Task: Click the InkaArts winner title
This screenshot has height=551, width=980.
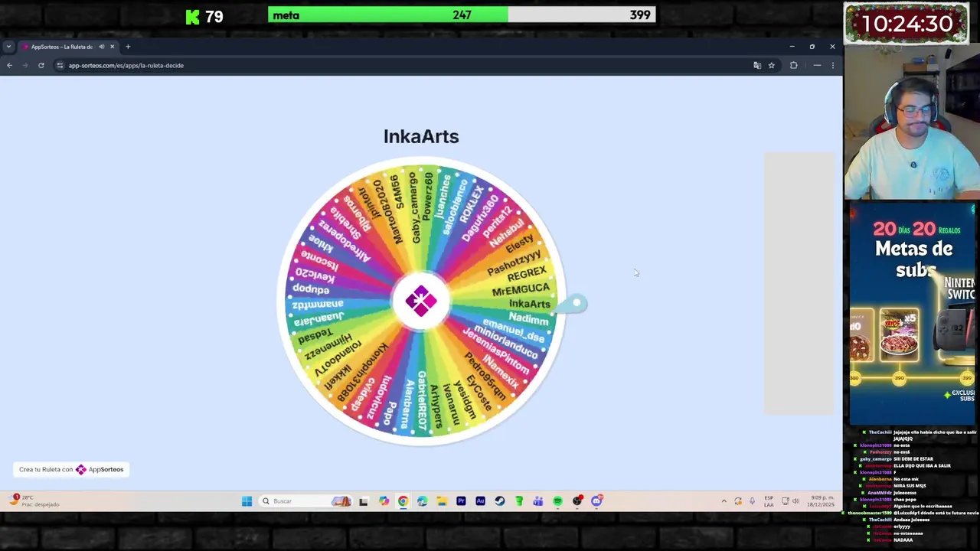Action: click(x=421, y=136)
